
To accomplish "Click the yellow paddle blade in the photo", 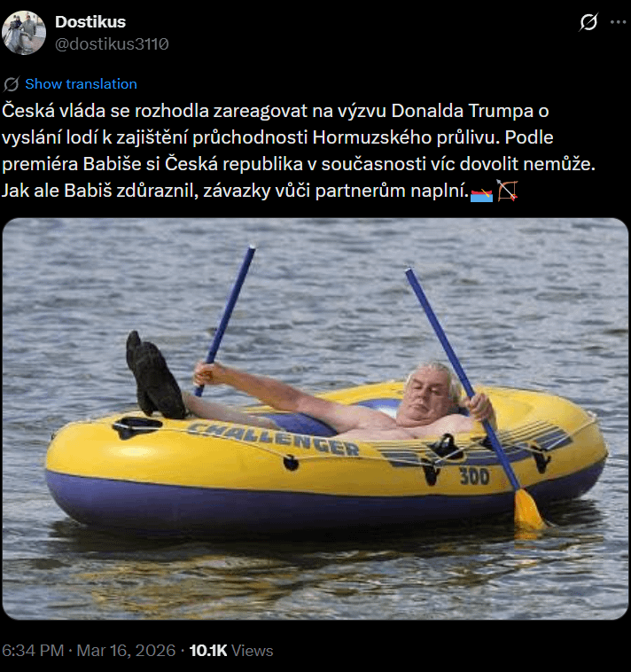I will 528,510.
